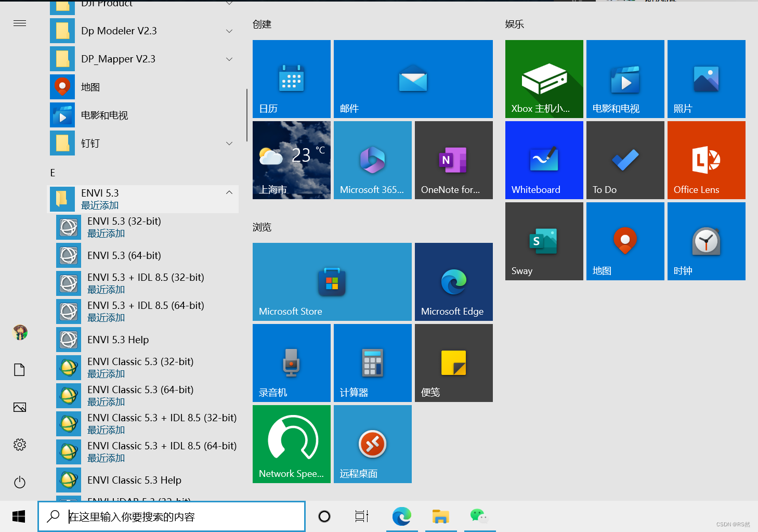Open 电影和电视 in the app list

click(143, 115)
